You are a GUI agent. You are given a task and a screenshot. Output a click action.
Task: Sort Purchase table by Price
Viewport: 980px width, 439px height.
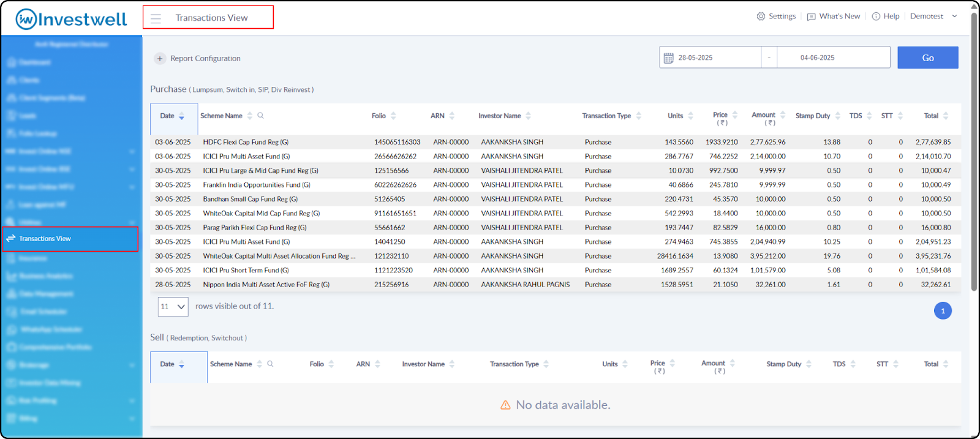[x=735, y=115]
